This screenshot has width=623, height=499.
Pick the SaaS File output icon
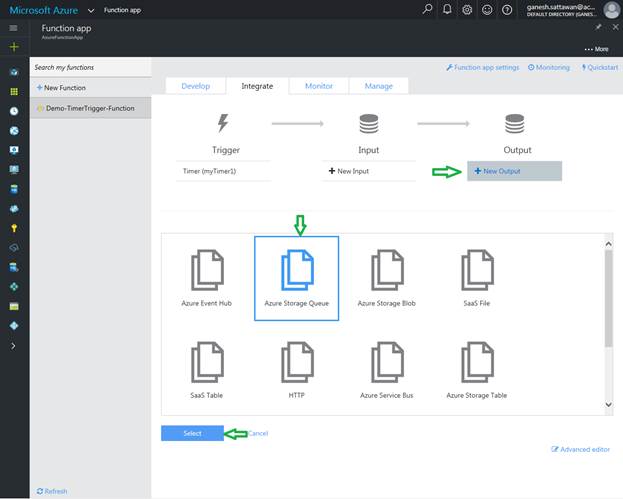[x=477, y=271]
